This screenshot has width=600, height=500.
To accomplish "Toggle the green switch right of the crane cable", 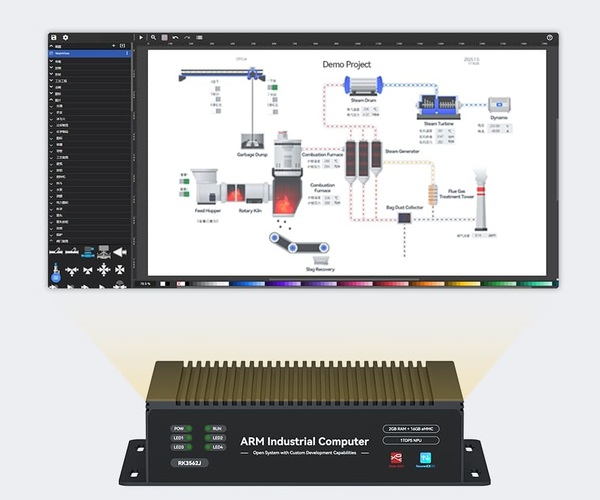I will pos(272,88).
